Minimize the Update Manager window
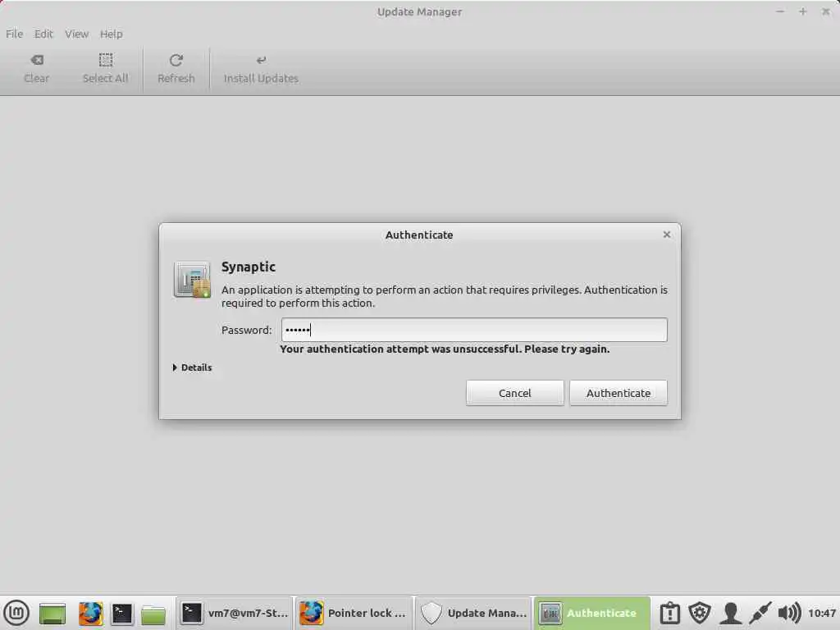Screen dimensions: 840x630 tap(780, 11)
